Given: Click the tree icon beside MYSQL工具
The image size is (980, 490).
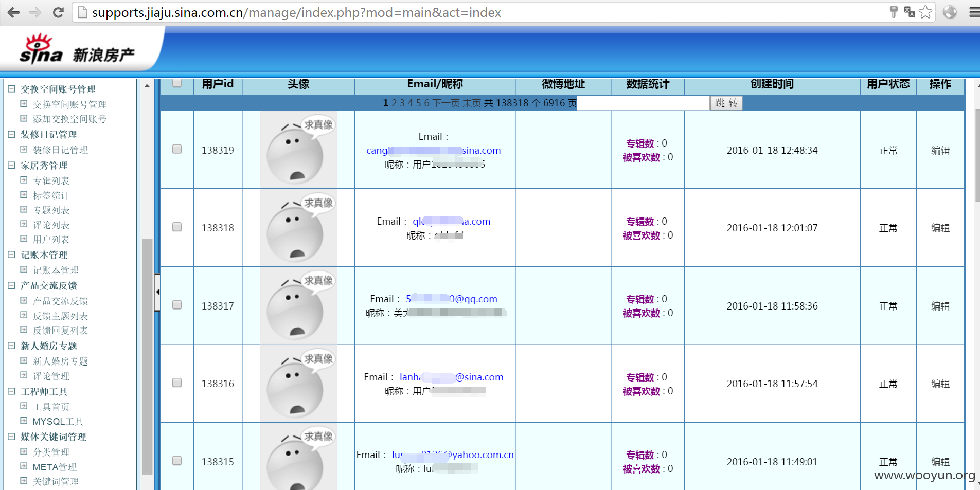Looking at the screenshot, I should click(x=24, y=421).
